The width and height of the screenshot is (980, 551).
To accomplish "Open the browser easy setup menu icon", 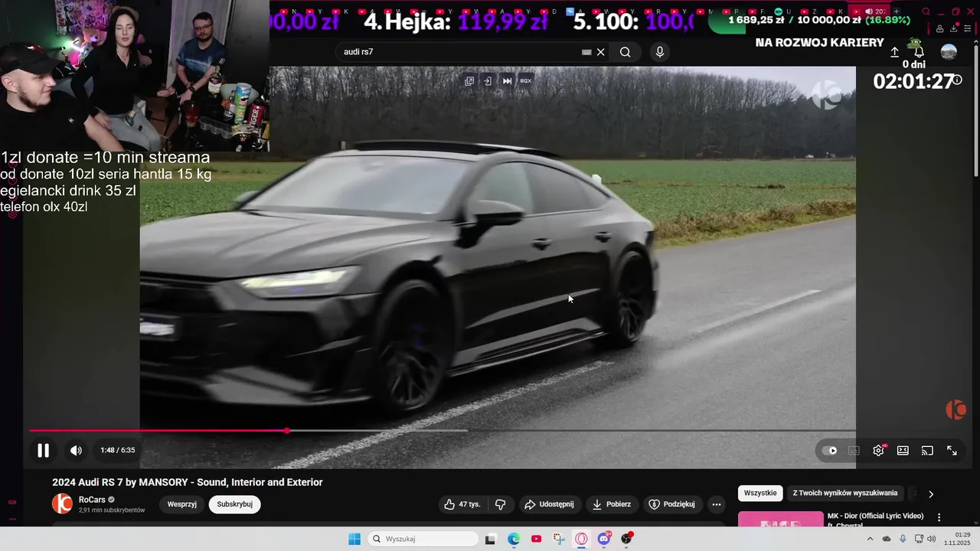I will coord(967,28).
